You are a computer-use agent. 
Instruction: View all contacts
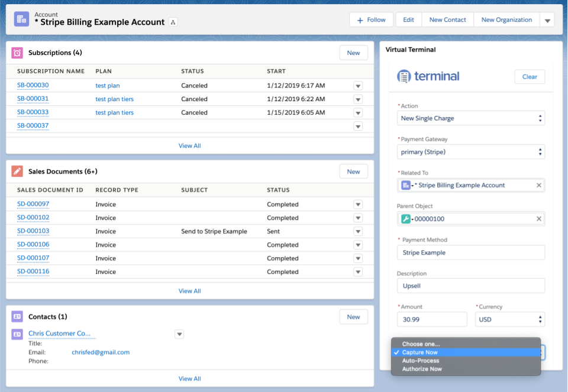click(x=189, y=378)
